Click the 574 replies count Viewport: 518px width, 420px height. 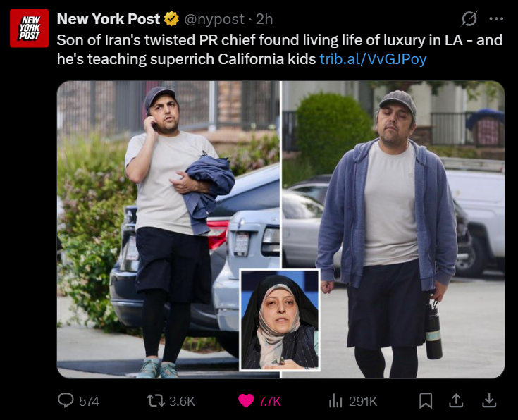[x=89, y=401]
